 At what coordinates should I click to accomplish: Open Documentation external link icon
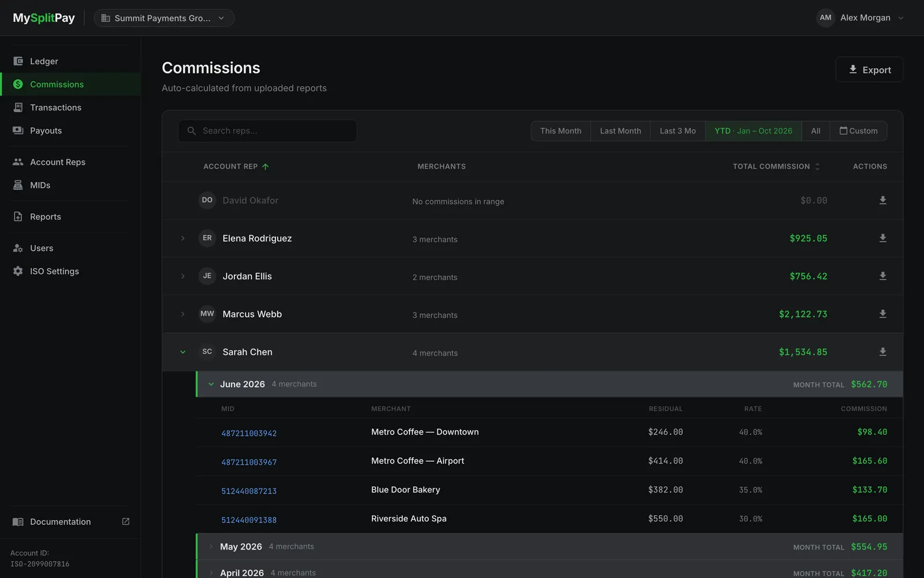coord(126,521)
